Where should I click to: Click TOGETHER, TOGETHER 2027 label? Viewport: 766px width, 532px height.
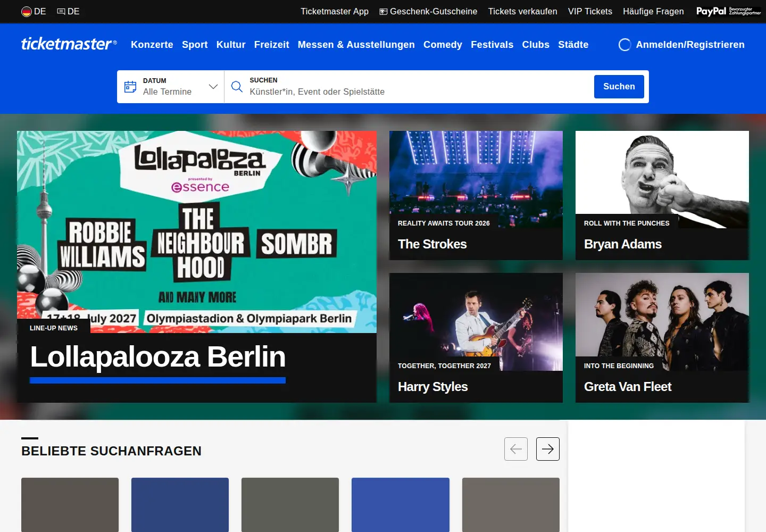[444, 366]
